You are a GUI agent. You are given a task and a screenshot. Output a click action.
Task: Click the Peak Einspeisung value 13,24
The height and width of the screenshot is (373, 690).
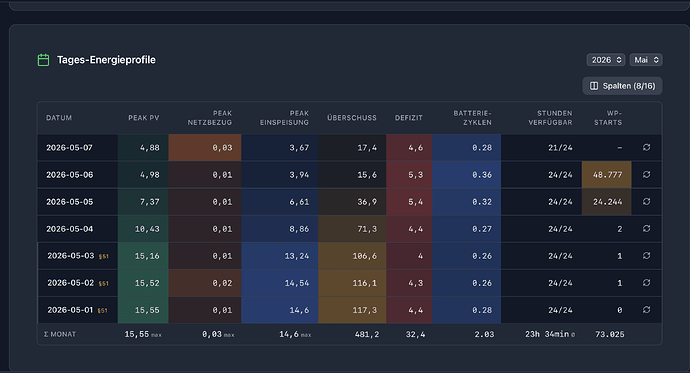(x=297, y=256)
